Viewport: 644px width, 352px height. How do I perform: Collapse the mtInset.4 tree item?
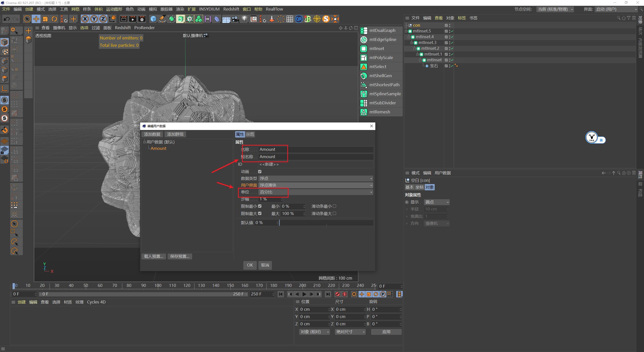click(x=409, y=37)
